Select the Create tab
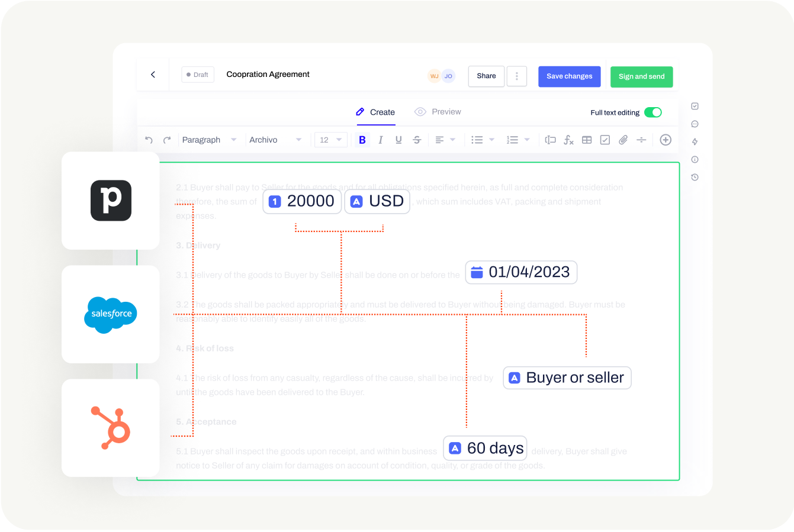 click(x=375, y=111)
